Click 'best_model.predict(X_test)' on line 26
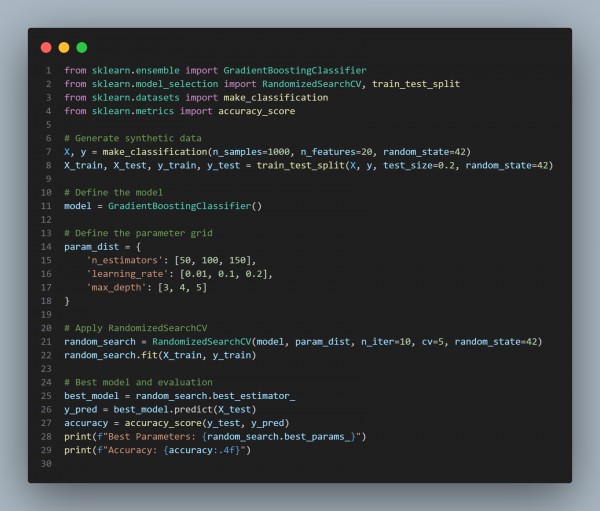Viewport: 600px width, 511px height. pyautogui.click(x=185, y=410)
